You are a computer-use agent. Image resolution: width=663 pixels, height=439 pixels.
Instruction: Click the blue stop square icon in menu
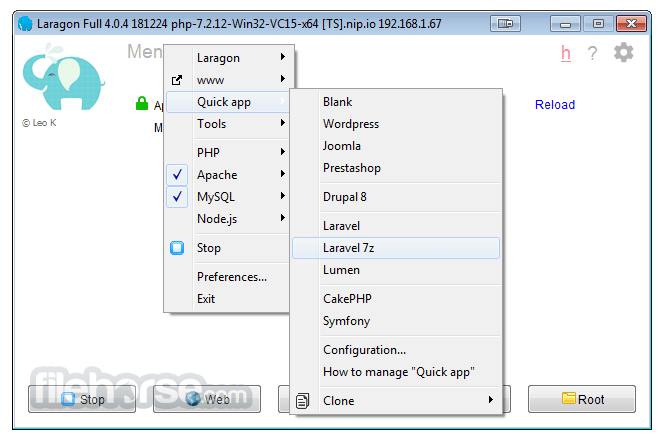click(x=177, y=248)
